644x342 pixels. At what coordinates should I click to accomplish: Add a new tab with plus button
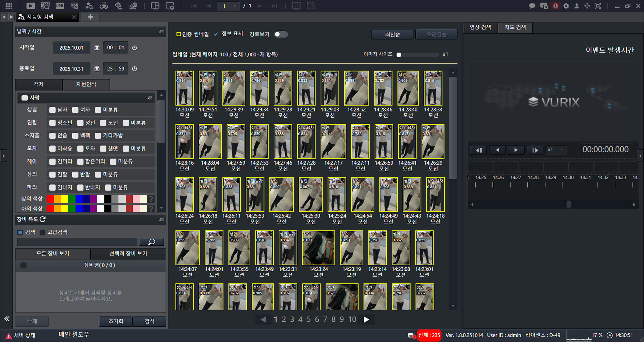click(x=90, y=17)
